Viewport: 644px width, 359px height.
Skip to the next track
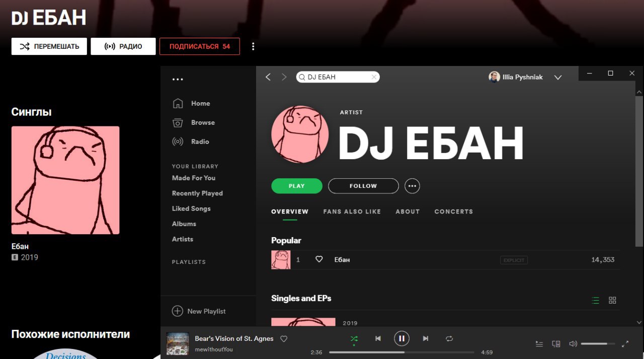(x=426, y=339)
